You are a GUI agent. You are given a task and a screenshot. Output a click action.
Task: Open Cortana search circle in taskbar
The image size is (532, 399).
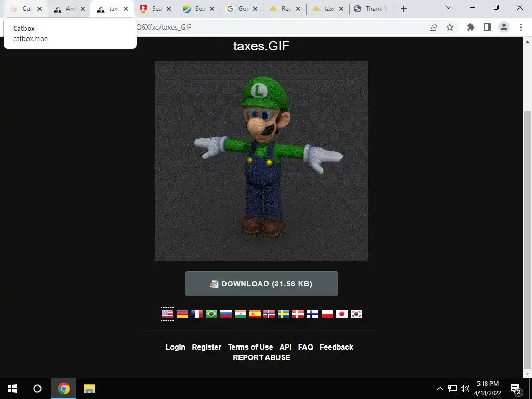tap(37, 389)
